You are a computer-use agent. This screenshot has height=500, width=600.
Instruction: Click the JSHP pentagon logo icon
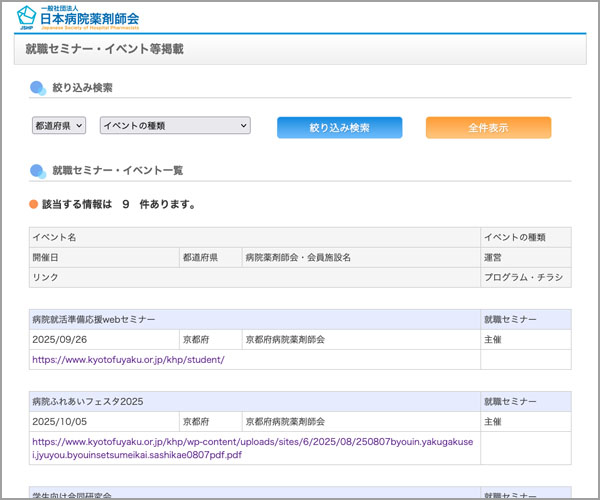coord(30,15)
